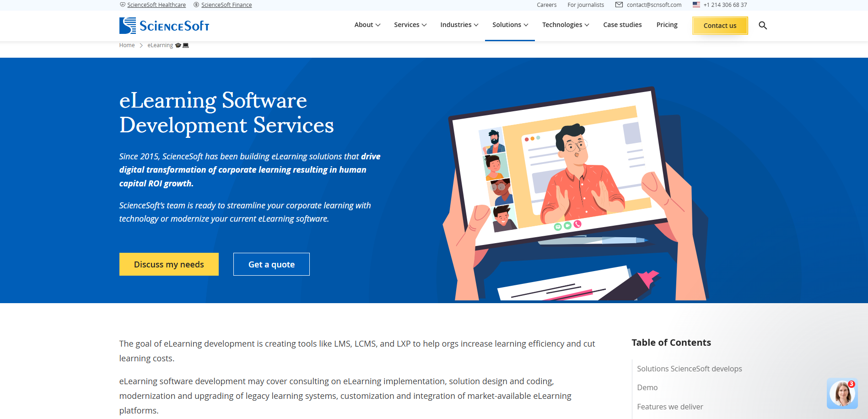Open For journalists link
This screenshot has height=419, width=868.
(x=586, y=5)
